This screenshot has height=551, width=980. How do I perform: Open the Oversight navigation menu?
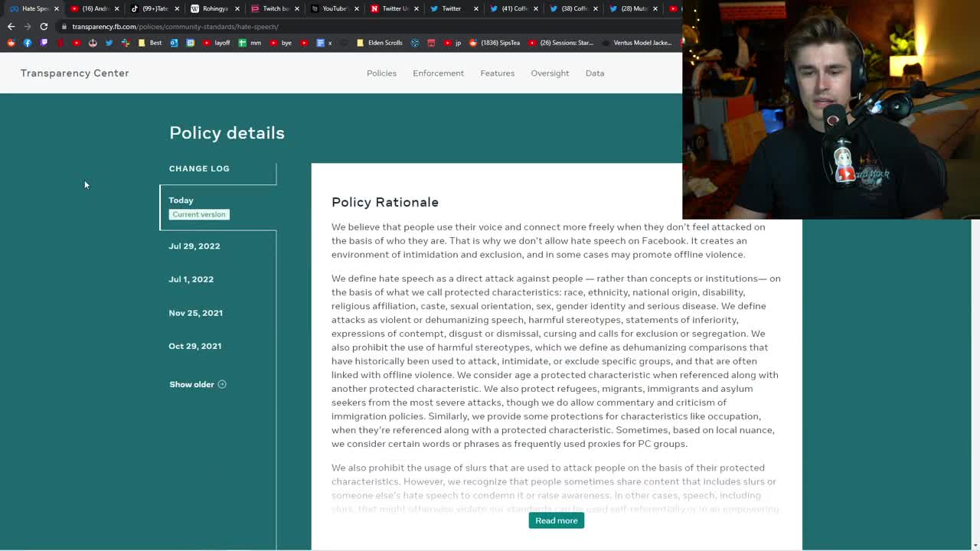550,73
